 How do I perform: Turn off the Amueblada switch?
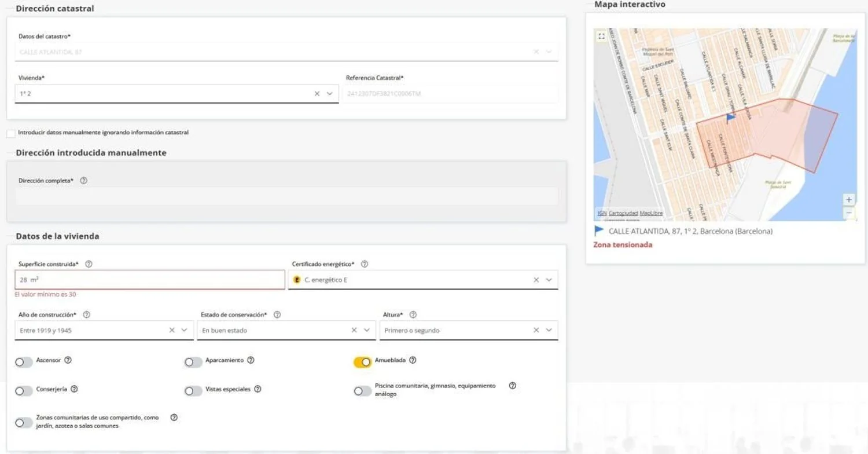coord(362,363)
